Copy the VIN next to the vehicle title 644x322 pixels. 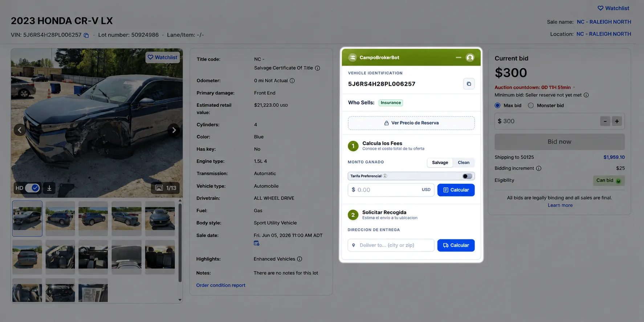[86, 35]
